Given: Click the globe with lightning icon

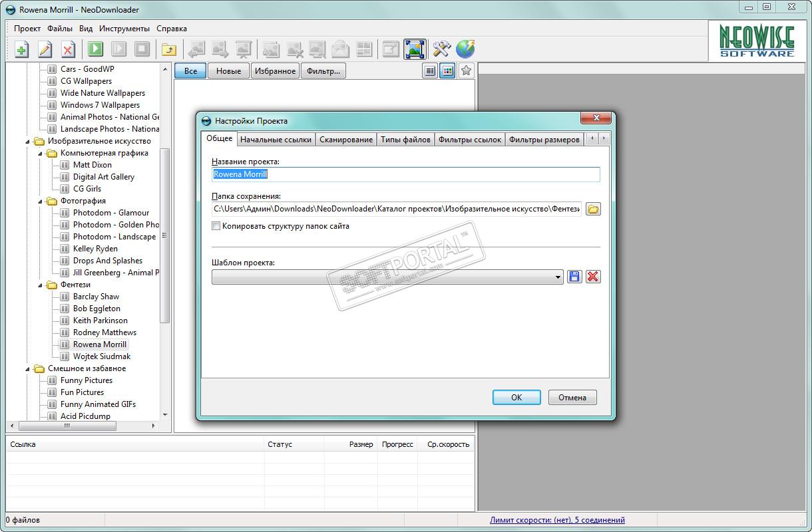Looking at the screenshot, I should 465,49.
